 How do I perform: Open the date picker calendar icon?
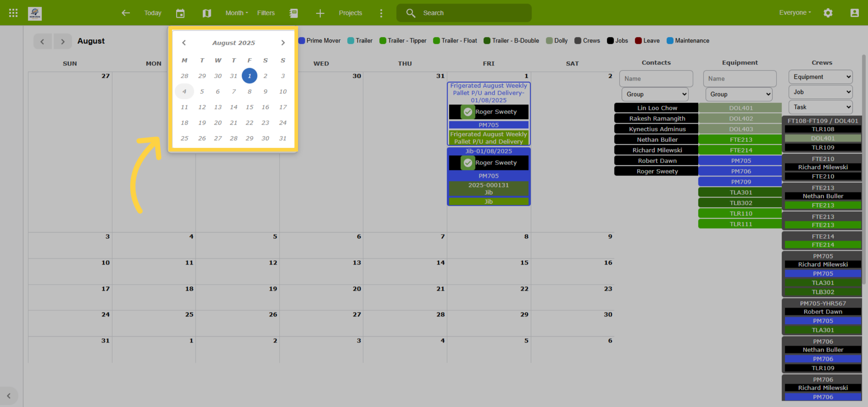[x=180, y=13]
